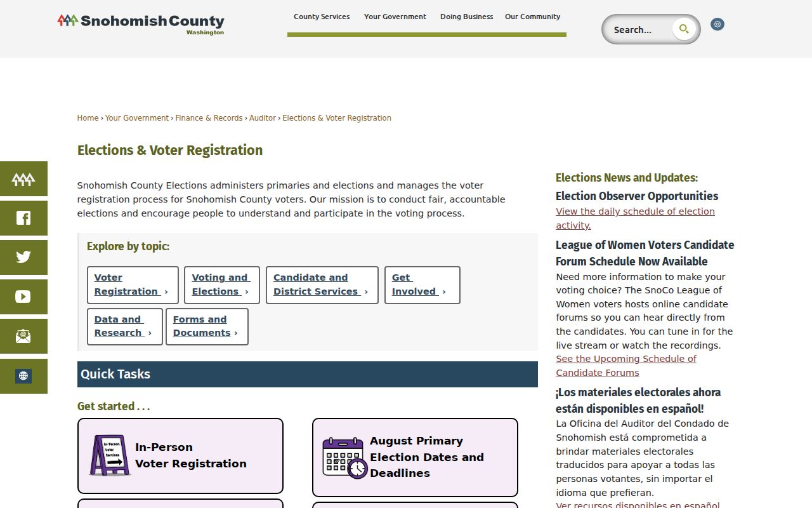Click the In-Person Voter Services sign icon

coord(110,455)
